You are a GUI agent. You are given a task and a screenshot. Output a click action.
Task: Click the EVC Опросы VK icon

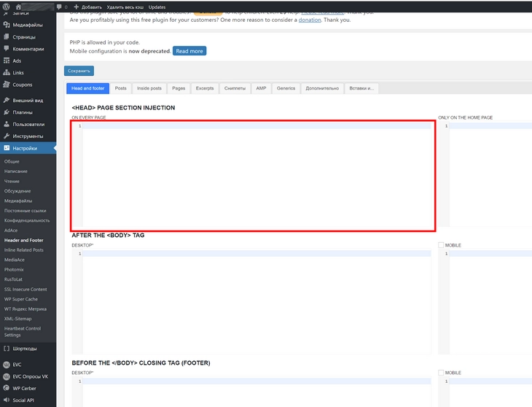[6, 376]
